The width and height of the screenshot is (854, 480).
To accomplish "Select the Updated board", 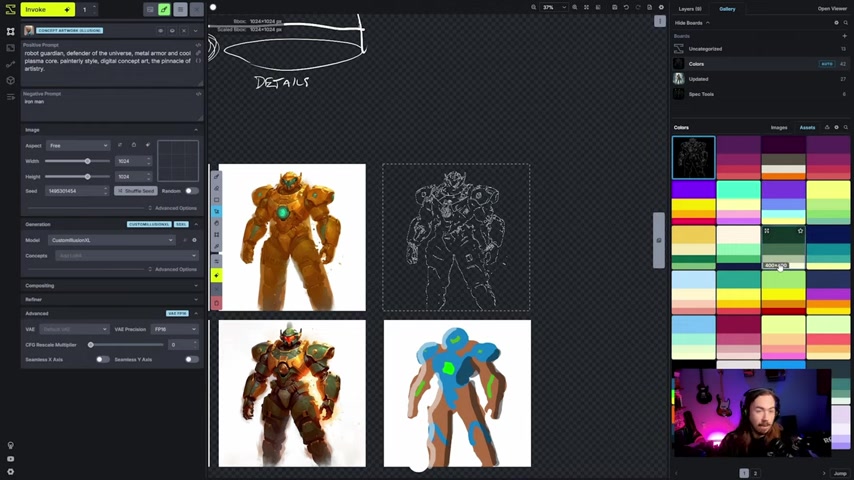I will [x=760, y=79].
